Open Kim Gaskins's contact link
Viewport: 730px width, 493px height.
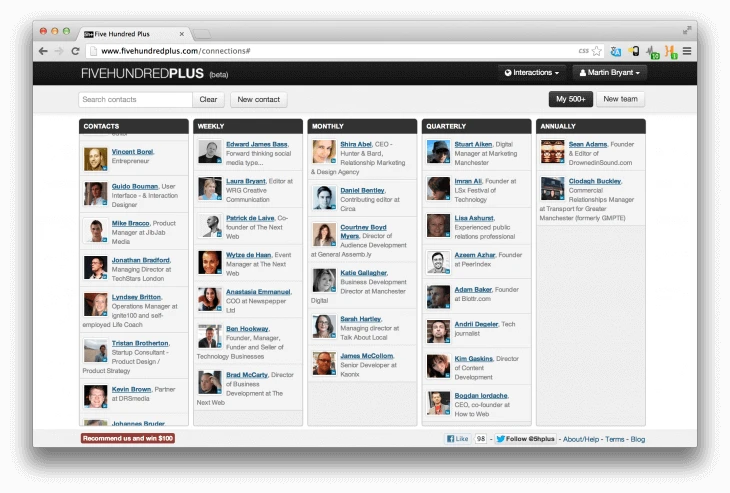(473, 358)
